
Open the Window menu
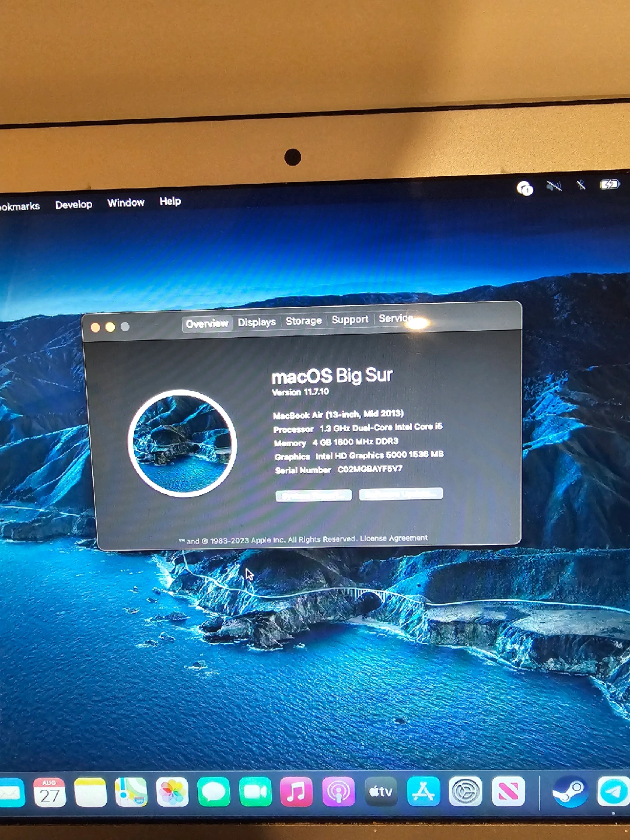pyautogui.click(x=126, y=203)
